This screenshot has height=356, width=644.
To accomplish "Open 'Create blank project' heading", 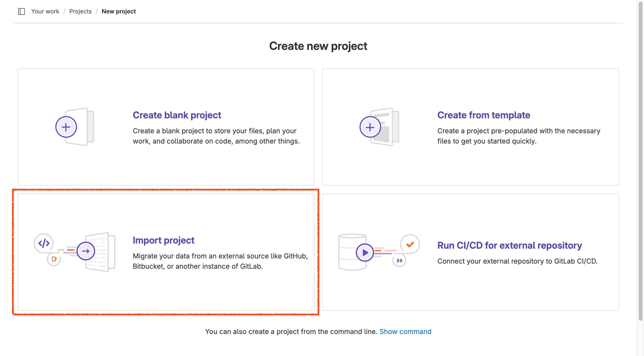I will (x=177, y=115).
